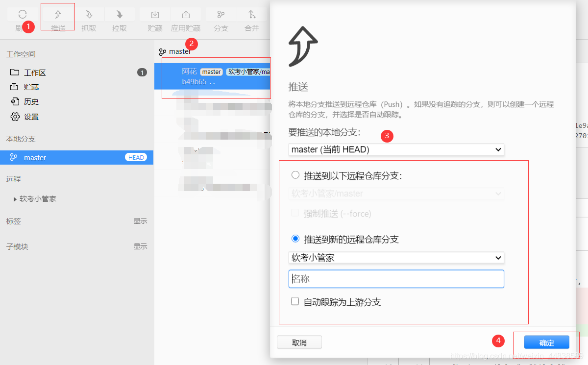Screen dimensions: 588x365
Task: Click the 推送 (Push) toolbar button
Action: [x=58, y=20]
